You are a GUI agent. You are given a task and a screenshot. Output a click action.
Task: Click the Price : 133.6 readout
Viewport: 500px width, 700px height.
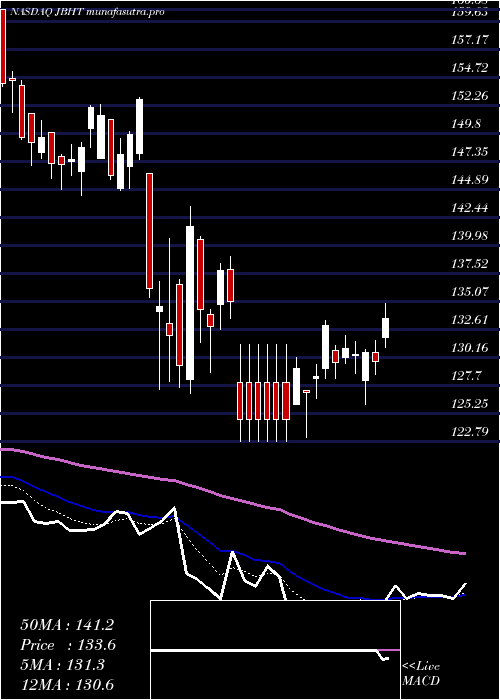[68, 645]
